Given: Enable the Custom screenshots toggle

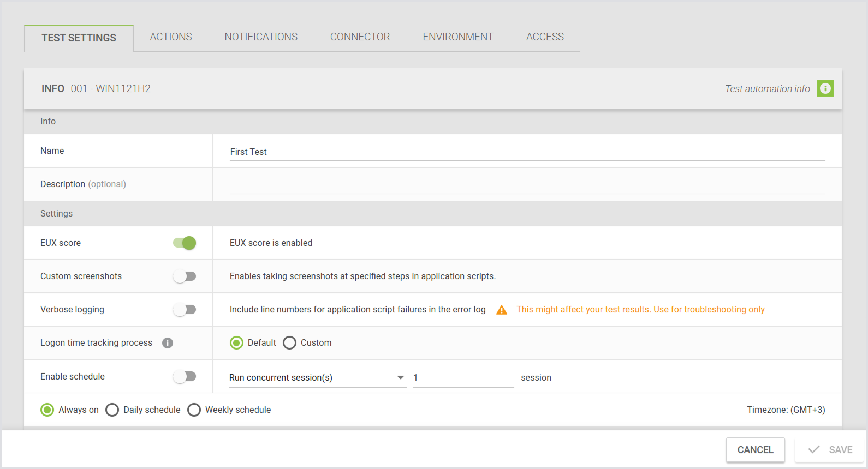Looking at the screenshot, I should pos(185,276).
